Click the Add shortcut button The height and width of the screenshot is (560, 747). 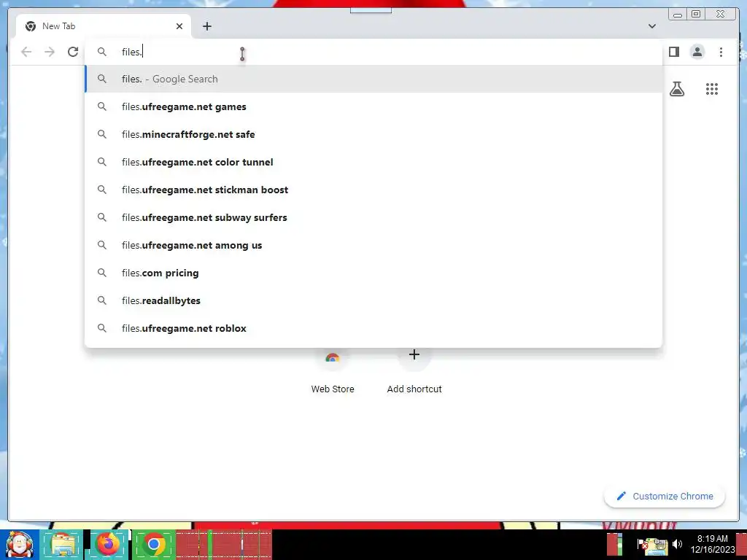pyautogui.click(x=414, y=373)
